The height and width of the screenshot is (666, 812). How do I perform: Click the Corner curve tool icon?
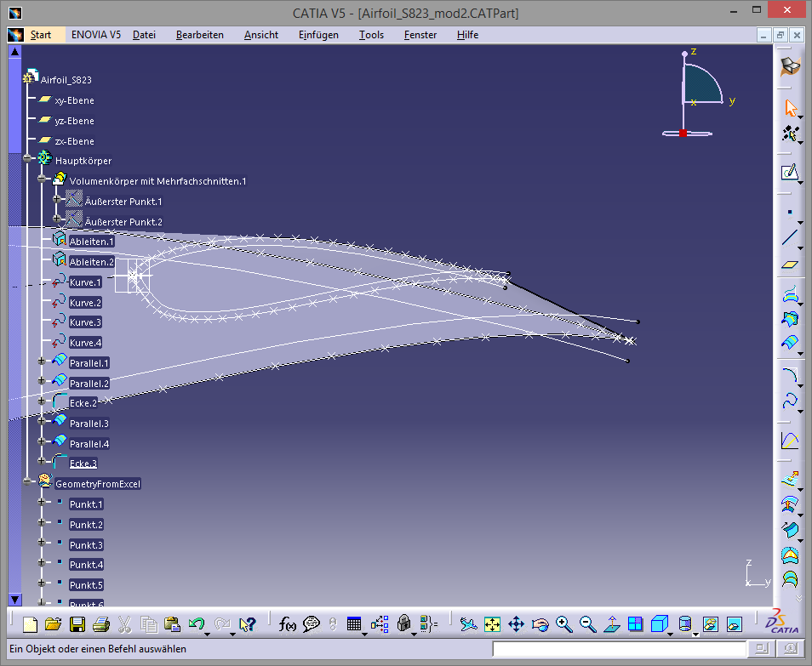(790, 375)
